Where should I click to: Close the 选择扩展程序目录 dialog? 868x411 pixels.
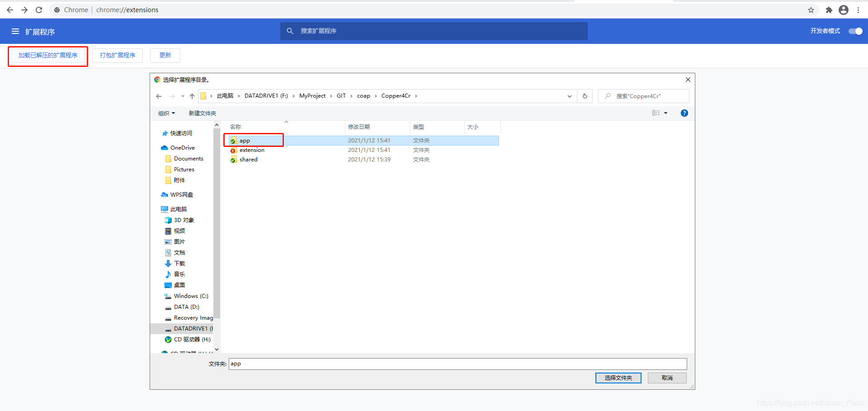click(688, 80)
